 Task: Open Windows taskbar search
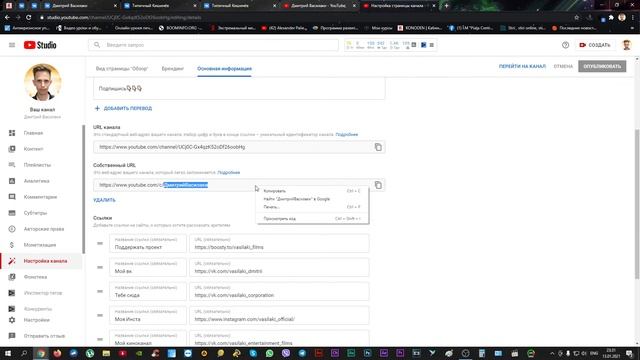[24, 353]
